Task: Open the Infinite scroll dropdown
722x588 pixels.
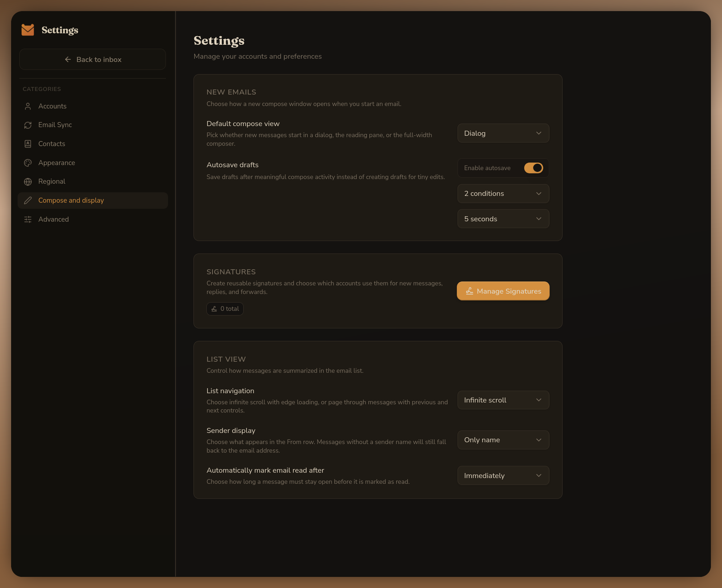Action: coord(503,400)
